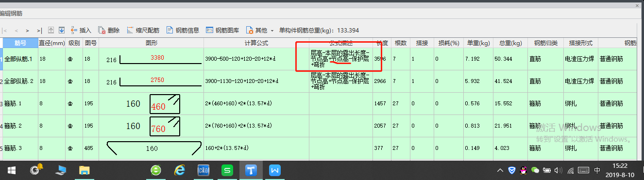This screenshot has height=180, width=644.
Task: Open File Explorer from the taskbar
Action: 85,170
